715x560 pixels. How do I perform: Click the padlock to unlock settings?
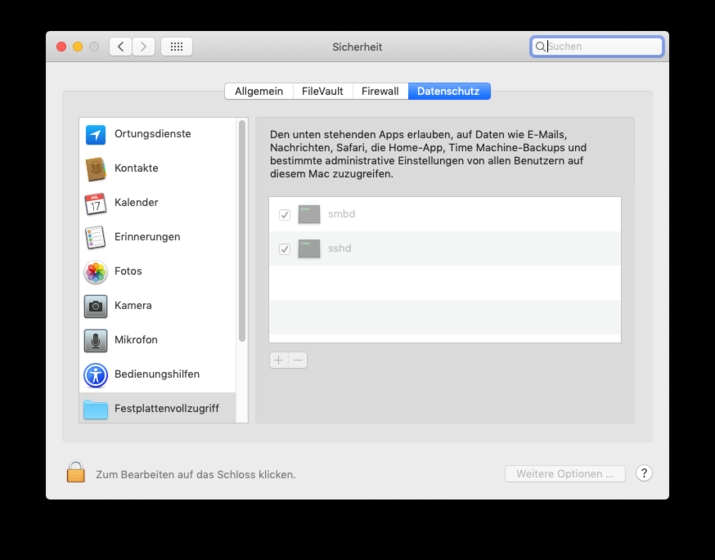click(76, 472)
